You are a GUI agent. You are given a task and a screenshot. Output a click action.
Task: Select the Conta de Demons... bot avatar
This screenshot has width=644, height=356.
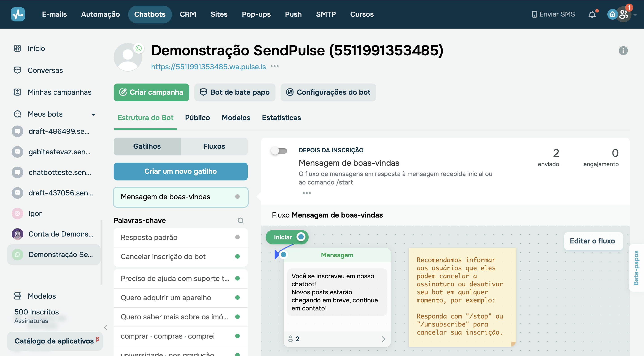[17, 234]
